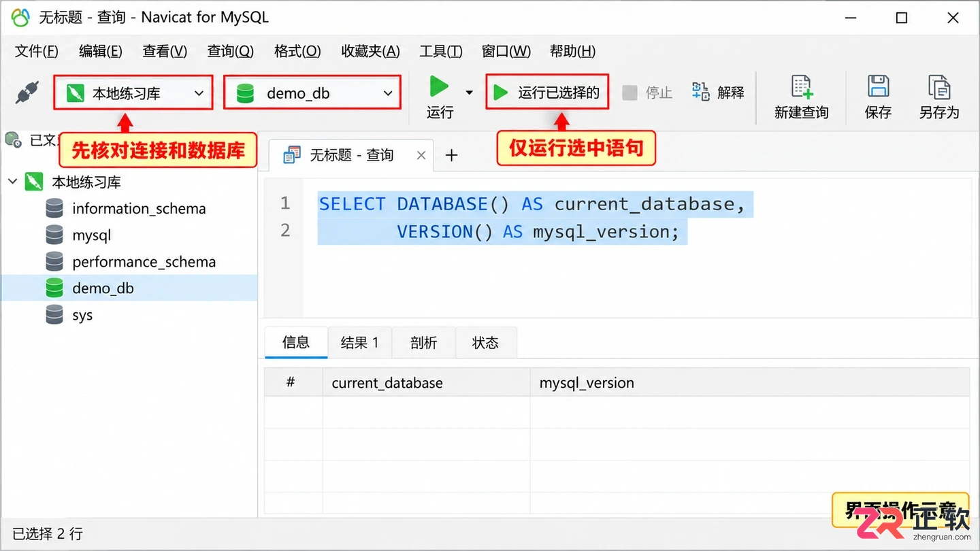The width and height of the screenshot is (980, 551).
Task: Click the # column header in results
Action: 293,382
